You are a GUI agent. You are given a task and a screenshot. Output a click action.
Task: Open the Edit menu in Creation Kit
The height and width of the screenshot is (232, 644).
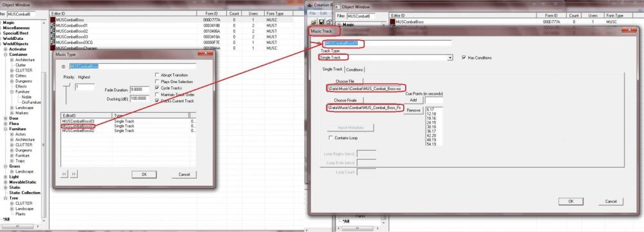click(x=324, y=13)
